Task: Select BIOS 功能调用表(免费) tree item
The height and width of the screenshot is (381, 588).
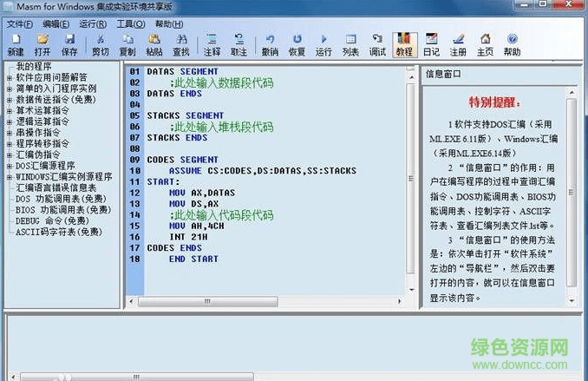Action: tap(63, 210)
